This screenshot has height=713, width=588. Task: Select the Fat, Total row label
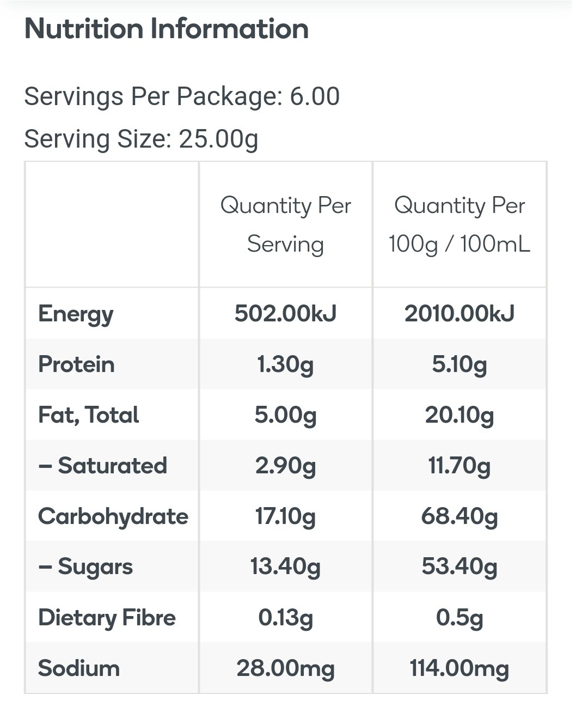coord(88,415)
